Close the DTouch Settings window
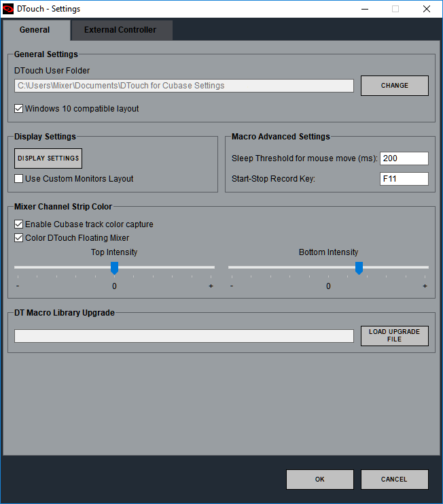 426,9
